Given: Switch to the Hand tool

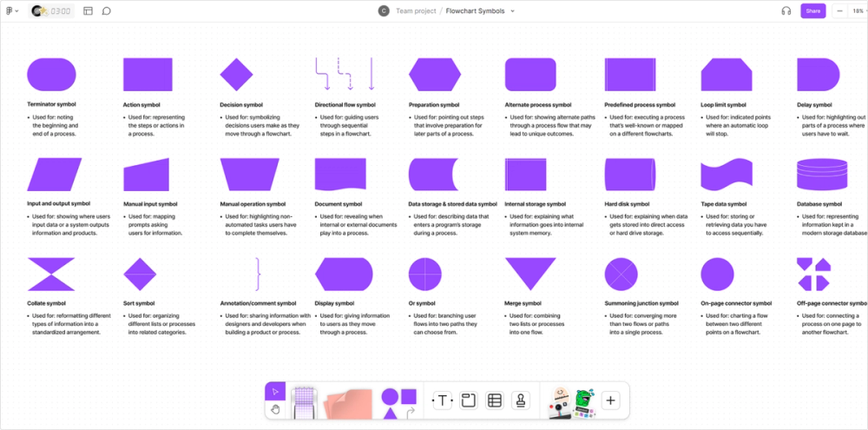Looking at the screenshot, I should 275,409.
